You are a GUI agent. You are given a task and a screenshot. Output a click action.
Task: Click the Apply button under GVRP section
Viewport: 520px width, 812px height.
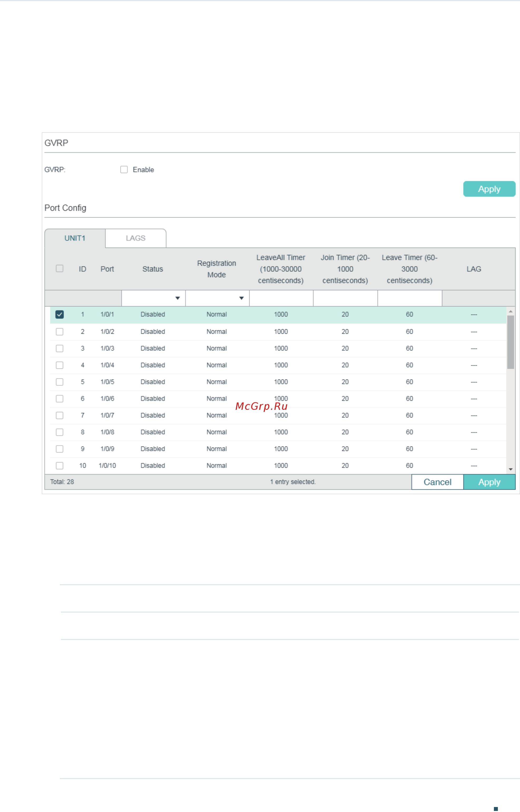(489, 189)
